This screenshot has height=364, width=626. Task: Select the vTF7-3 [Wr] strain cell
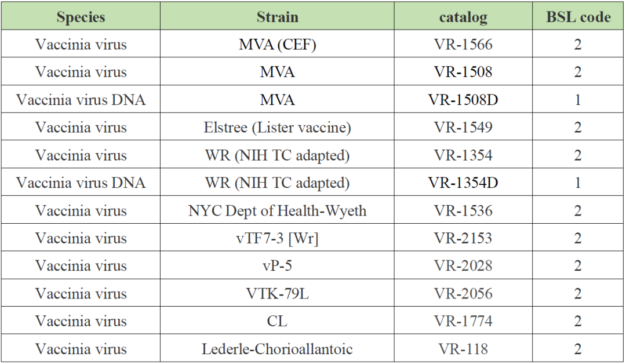point(277,238)
